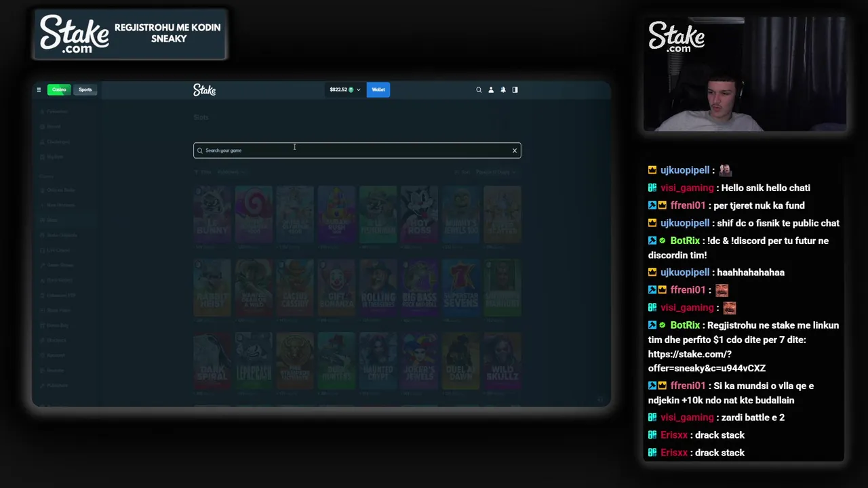
Task: Expand the $822.52 balance dropdown
Action: tap(344, 89)
